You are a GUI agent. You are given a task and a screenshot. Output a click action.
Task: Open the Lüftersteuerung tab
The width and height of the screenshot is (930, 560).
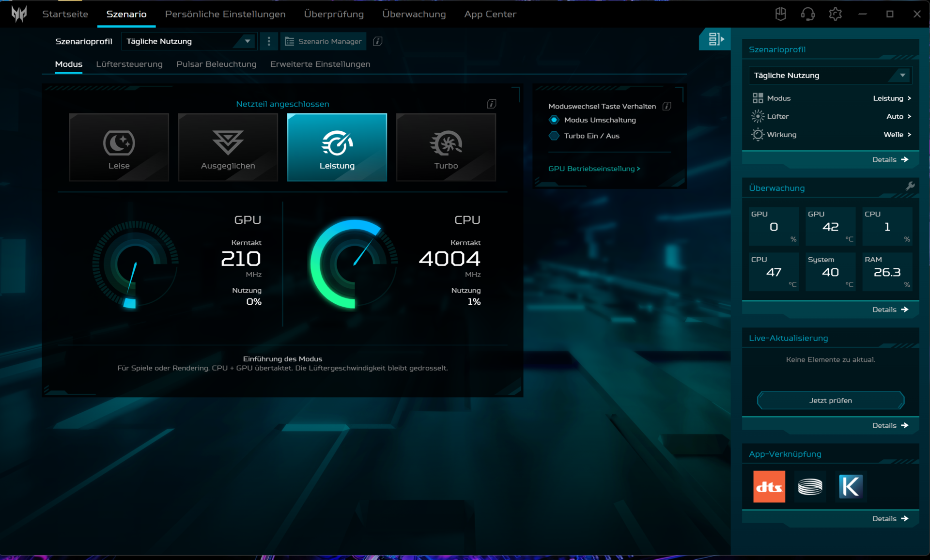[129, 64]
